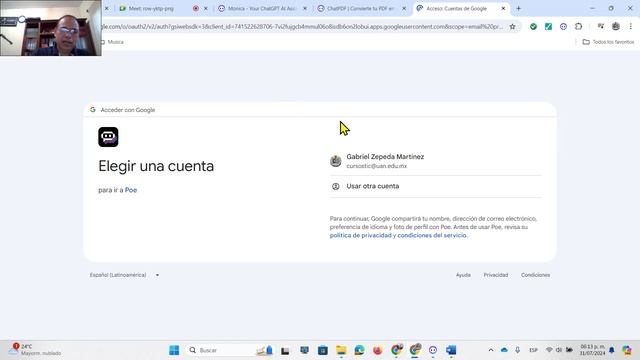Focus the browser address bar URL
Viewport: 640px width, 360px height.
[x=302, y=27]
